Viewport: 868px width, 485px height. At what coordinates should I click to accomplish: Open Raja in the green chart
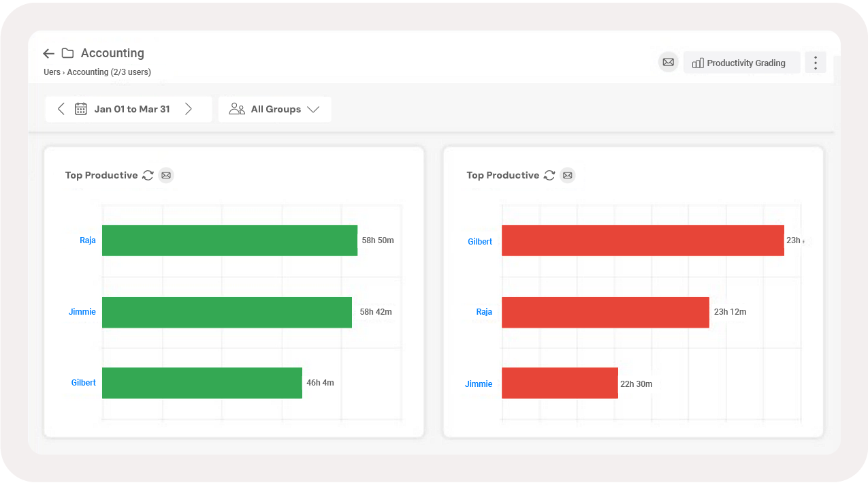(x=88, y=240)
